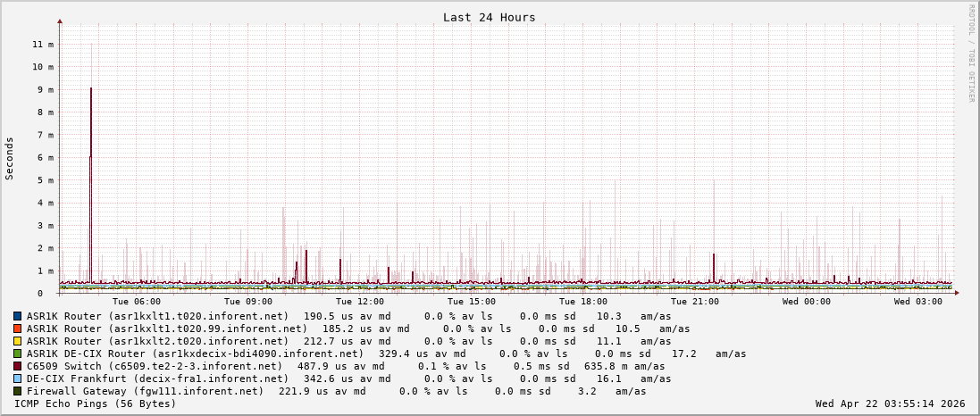The height and width of the screenshot is (416, 980).
Task: Click the dark green Firewall Gateway swatch
Action: point(18,391)
